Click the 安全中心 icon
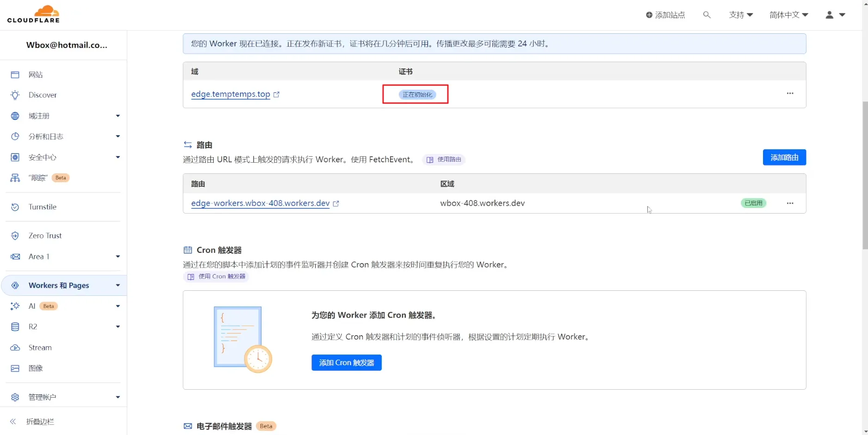The height and width of the screenshot is (435, 868). pos(15,157)
